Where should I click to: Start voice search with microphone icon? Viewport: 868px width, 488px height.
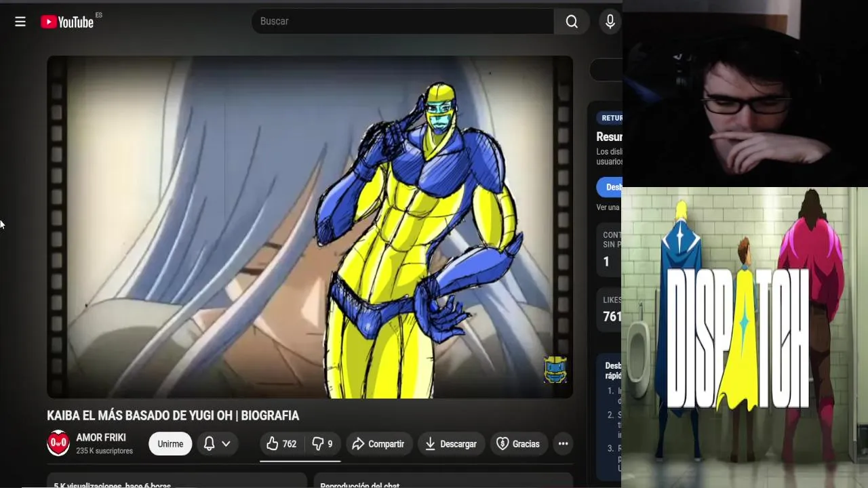coord(610,22)
